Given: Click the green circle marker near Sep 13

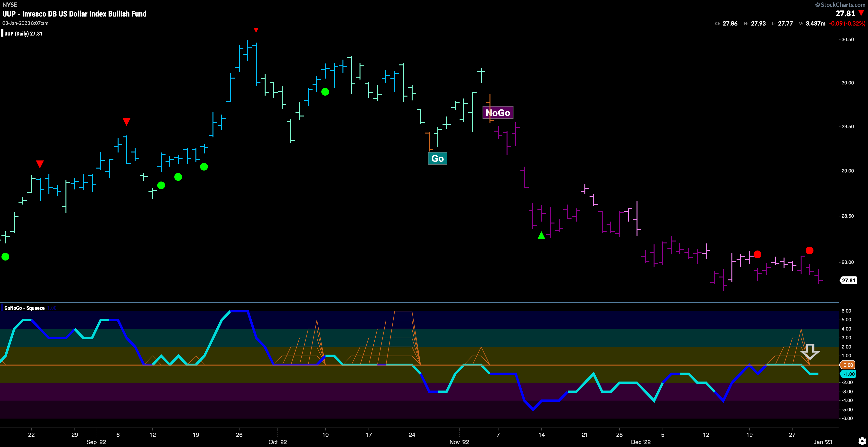Looking at the screenshot, I should point(161,186).
